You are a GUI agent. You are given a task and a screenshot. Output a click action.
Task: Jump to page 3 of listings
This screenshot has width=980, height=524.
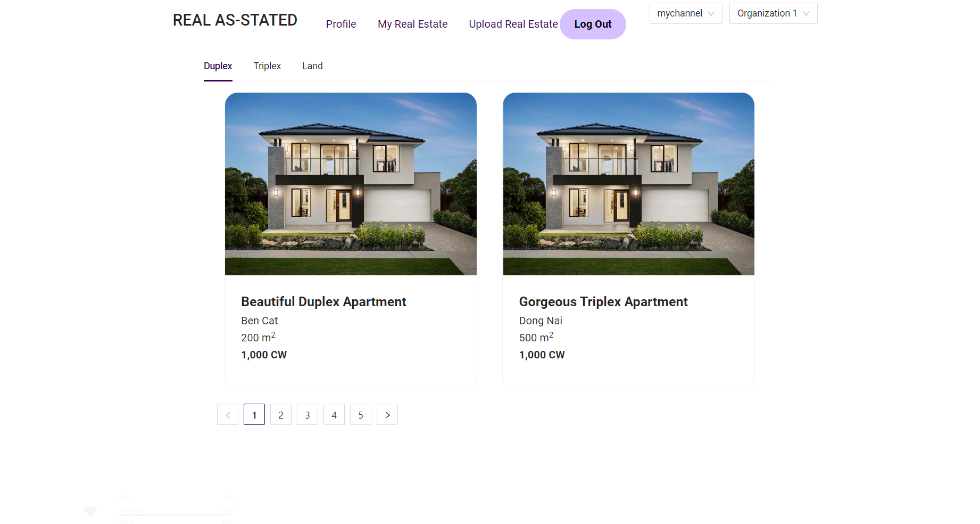(308, 415)
